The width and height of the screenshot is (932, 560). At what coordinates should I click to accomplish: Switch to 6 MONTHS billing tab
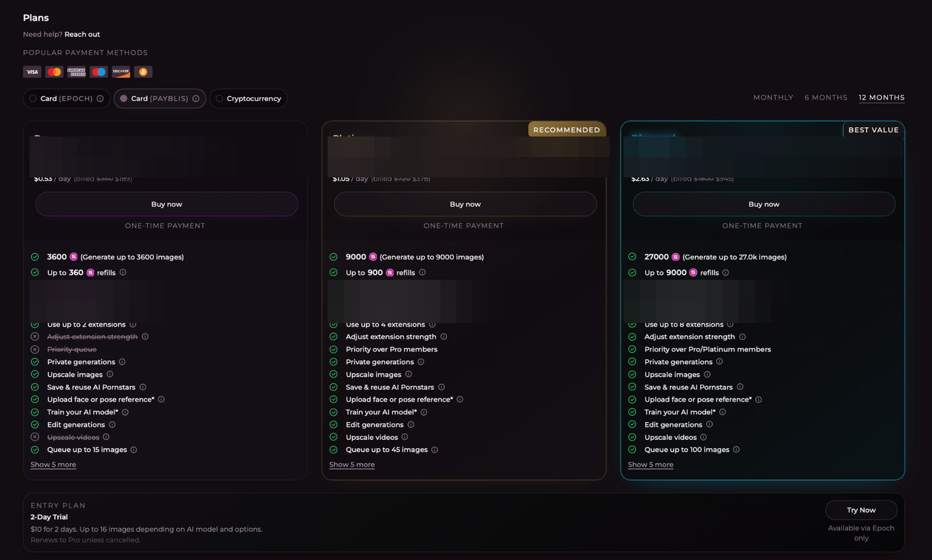[x=826, y=98]
